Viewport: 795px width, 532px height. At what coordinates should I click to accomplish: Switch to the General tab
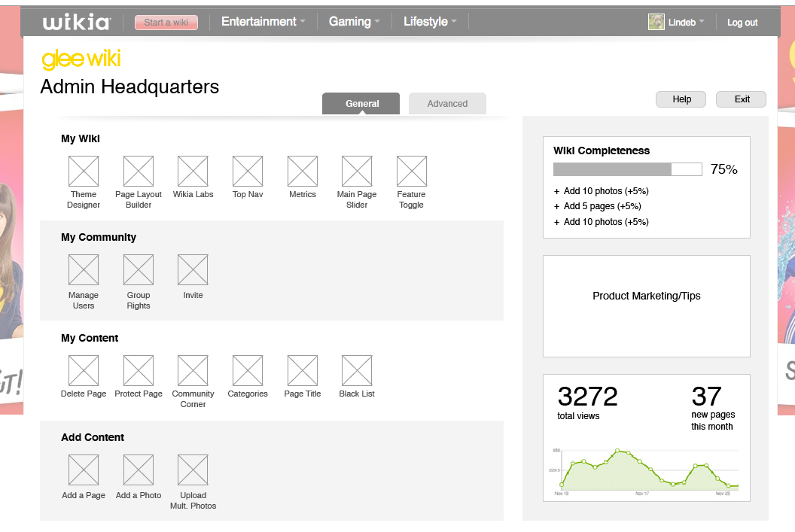361,103
